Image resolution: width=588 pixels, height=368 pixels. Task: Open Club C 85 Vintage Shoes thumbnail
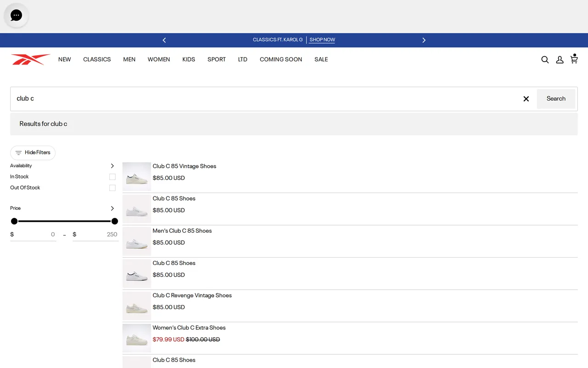tap(137, 177)
